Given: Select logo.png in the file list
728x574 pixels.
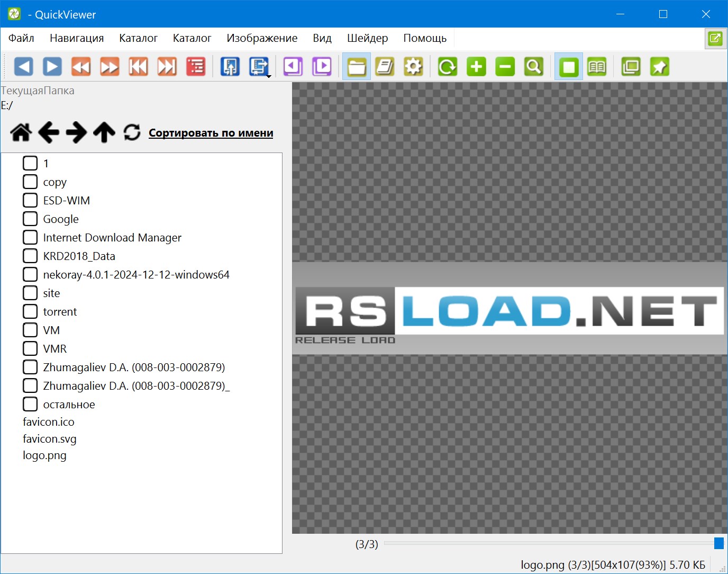Looking at the screenshot, I should click(x=44, y=455).
